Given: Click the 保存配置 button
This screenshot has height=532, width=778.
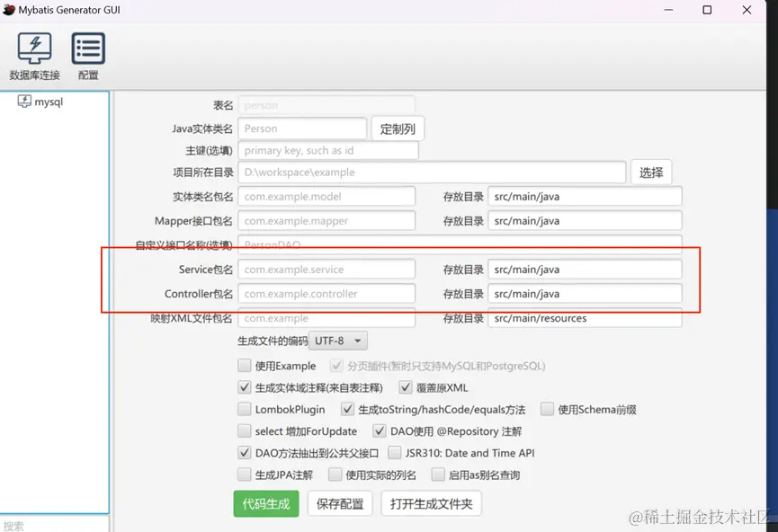Looking at the screenshot, I should tap(340, 504).
